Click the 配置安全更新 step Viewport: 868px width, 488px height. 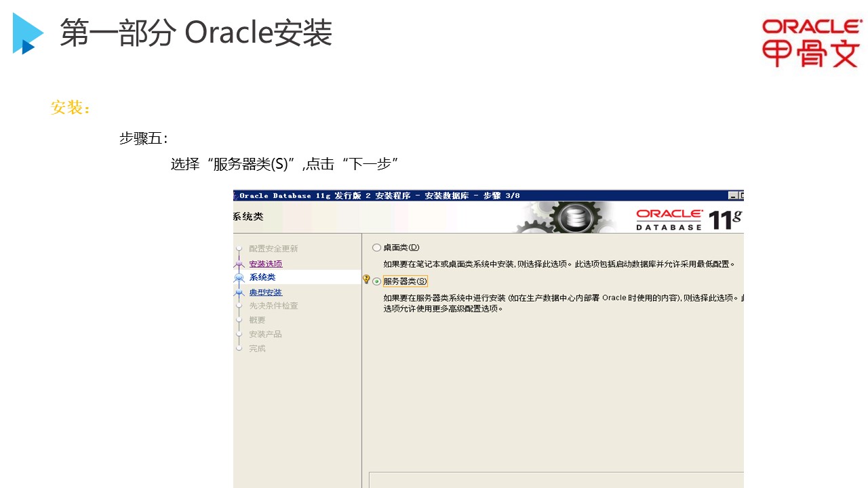pyautogui.click(x=273, y=249)
